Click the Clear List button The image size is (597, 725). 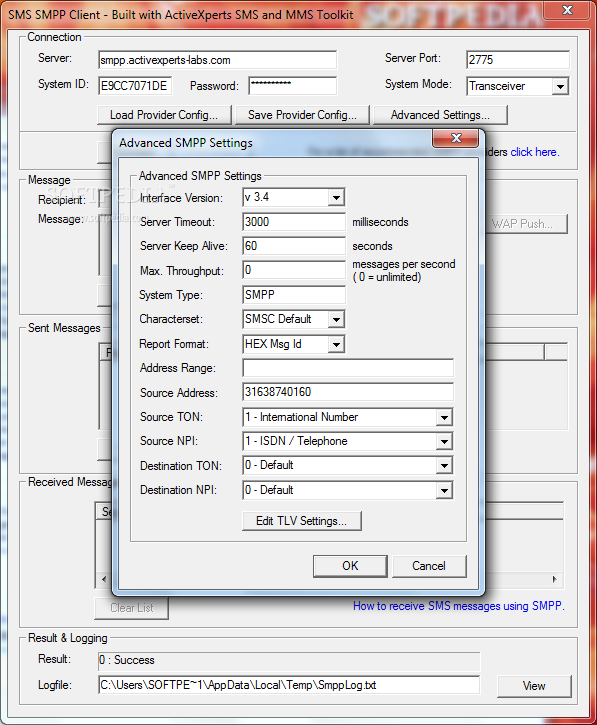pyautogui.click(x=132, y=608)
